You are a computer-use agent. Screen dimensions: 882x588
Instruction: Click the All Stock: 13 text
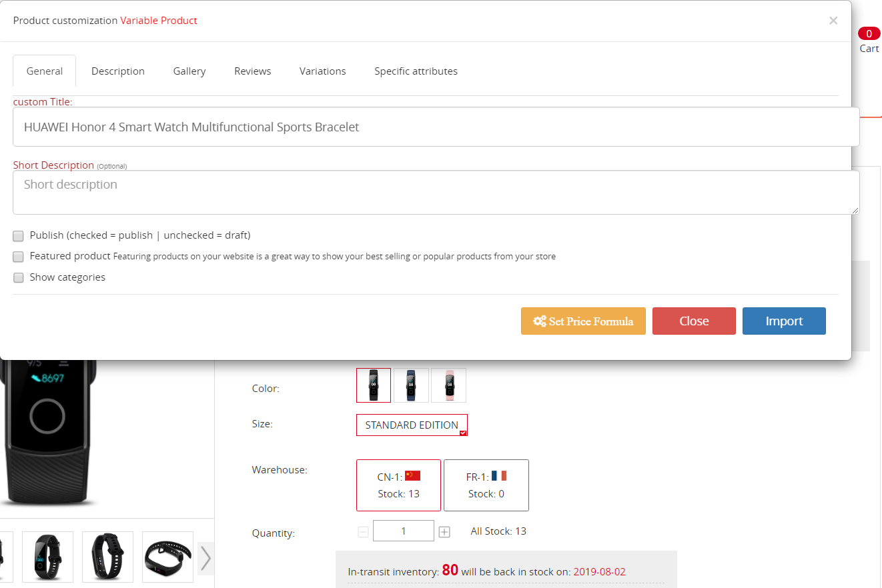pyautogui.click(x=498, y=531)
